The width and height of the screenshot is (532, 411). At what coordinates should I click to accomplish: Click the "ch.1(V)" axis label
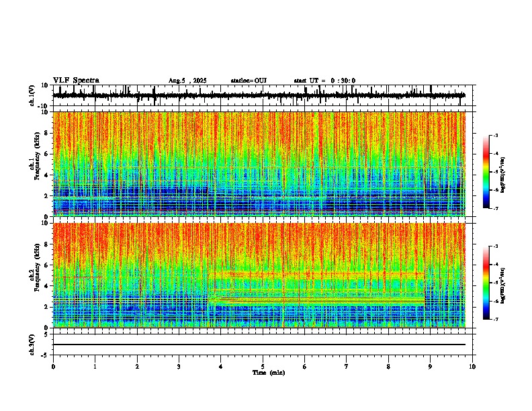32,95
